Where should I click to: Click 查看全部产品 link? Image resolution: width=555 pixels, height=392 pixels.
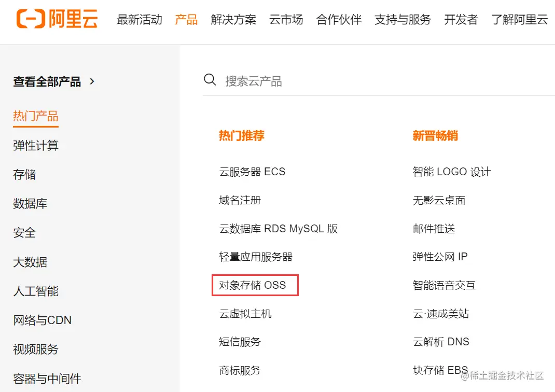[47, 82]
